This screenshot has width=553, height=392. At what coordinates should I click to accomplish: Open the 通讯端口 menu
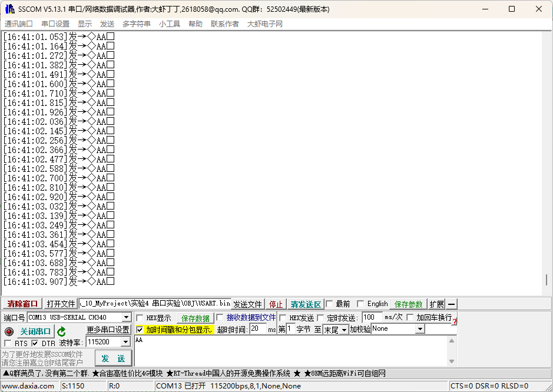click(19, 24)
